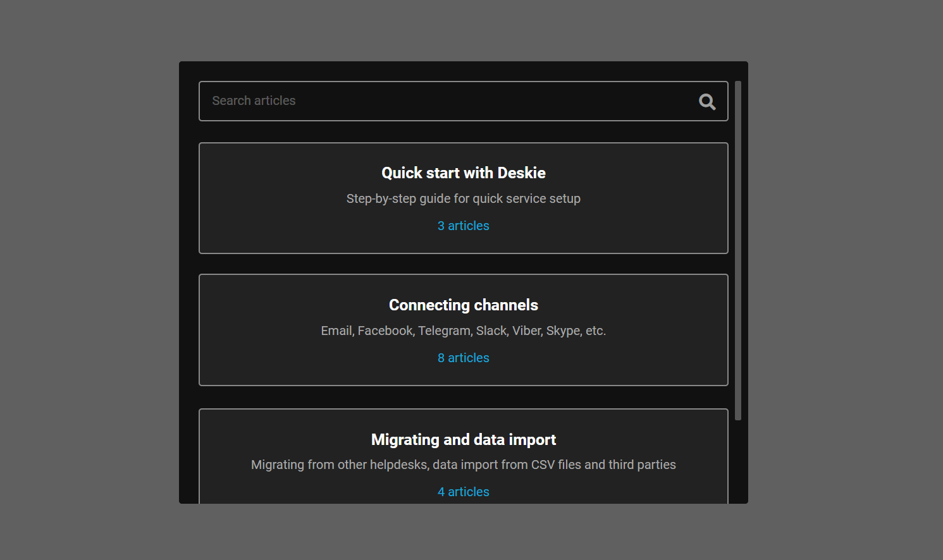Viewport: 943px width, 560px height.
Task: Open the Quick start with Deskie heading
Action: point(463,173)
